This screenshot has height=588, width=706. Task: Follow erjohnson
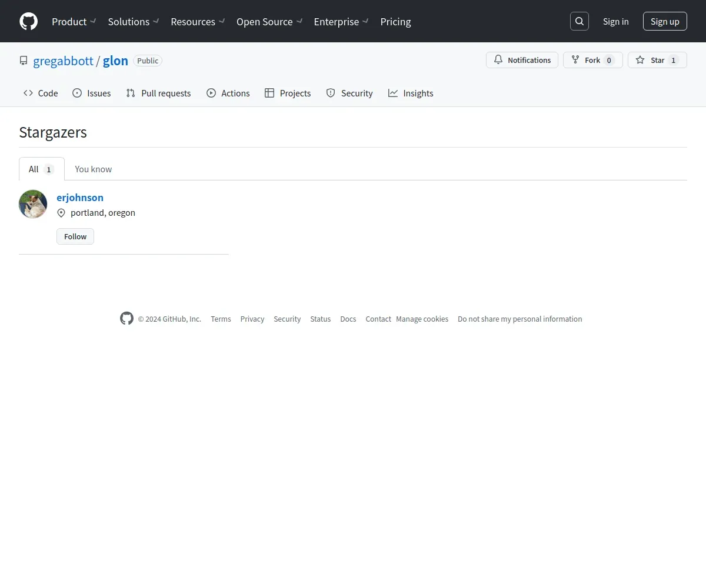[75, 236]
